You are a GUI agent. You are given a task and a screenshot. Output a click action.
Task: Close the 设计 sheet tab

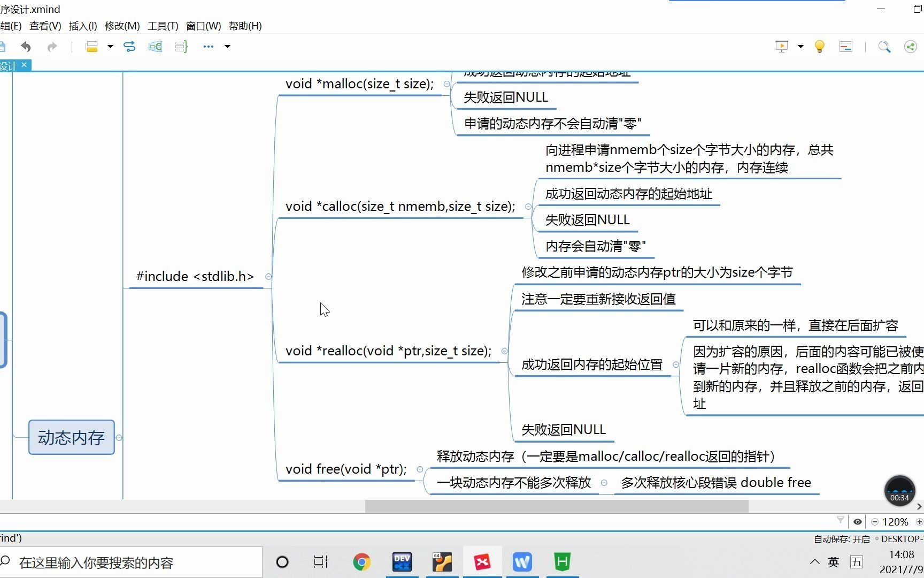(x=24, y=65)
